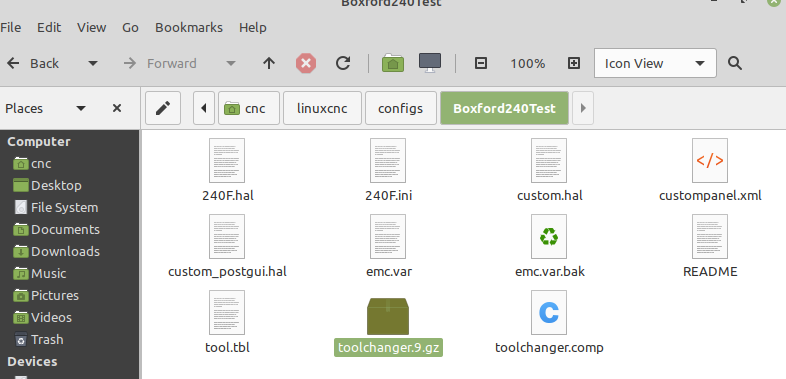Collapse the Devices section in sidebar
The width and height of the screenshot is (786, 379).
pyautogui.click(x=32, y=361)
